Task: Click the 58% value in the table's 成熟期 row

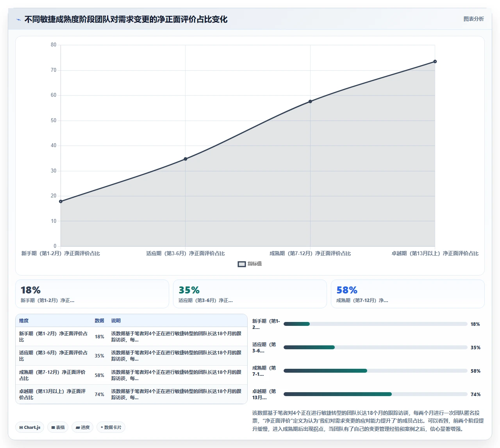Action: point(99,375)
